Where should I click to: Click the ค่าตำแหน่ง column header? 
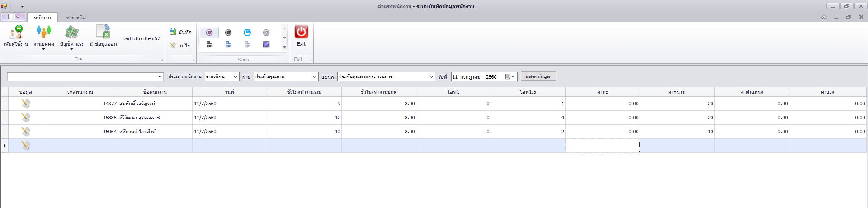tap(752, 92)
